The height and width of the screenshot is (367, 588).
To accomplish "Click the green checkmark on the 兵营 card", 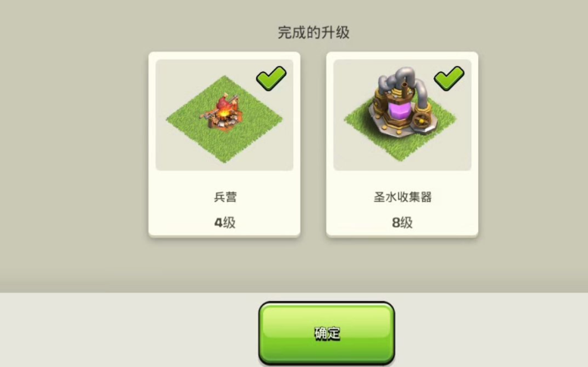I will pyautogui.click(x=271, y=77).
